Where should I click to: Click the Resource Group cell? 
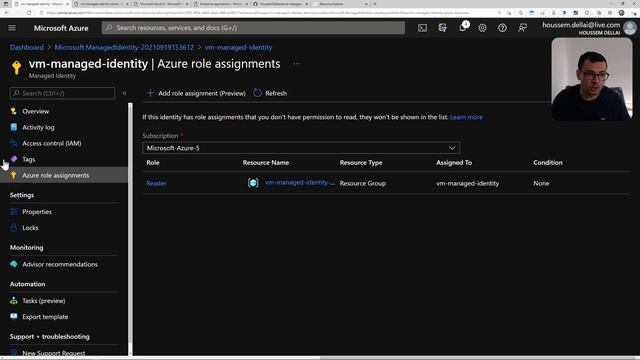pyautogui.click(x=362, y=183)
